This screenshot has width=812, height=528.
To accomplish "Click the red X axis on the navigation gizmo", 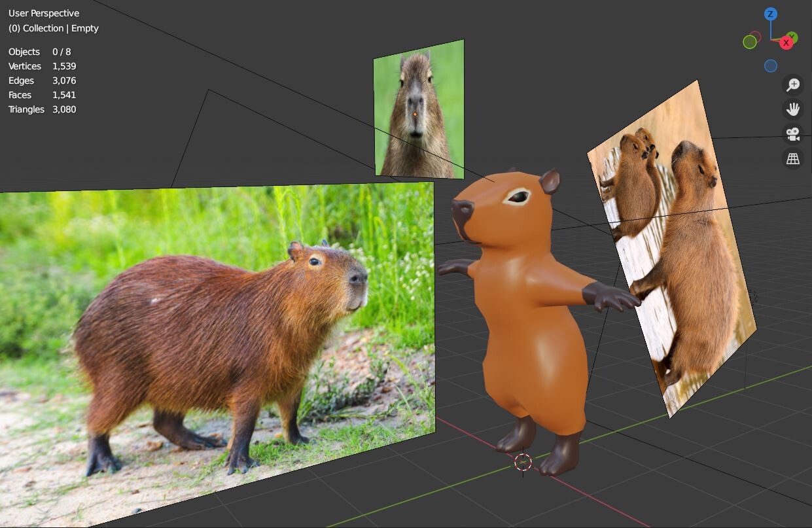I will click(x=786, y=43).
